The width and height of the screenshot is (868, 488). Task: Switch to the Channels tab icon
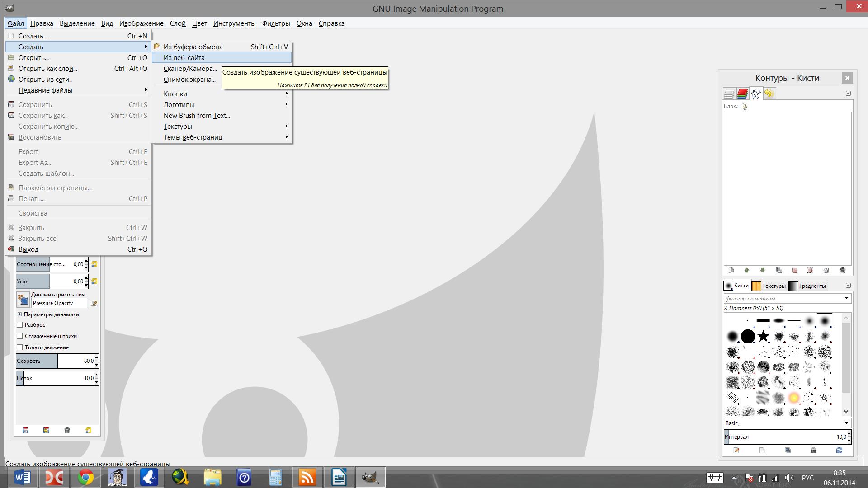[x=742, y=94]
